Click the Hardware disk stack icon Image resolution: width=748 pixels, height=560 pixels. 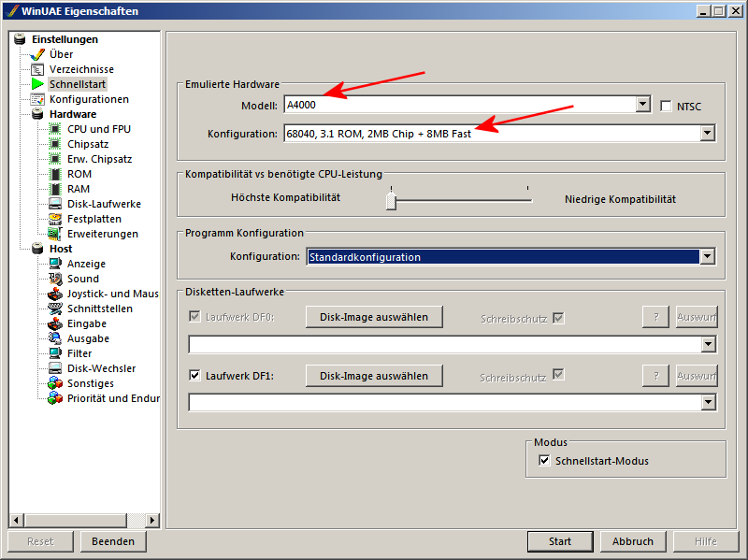(x=37, y=114)
